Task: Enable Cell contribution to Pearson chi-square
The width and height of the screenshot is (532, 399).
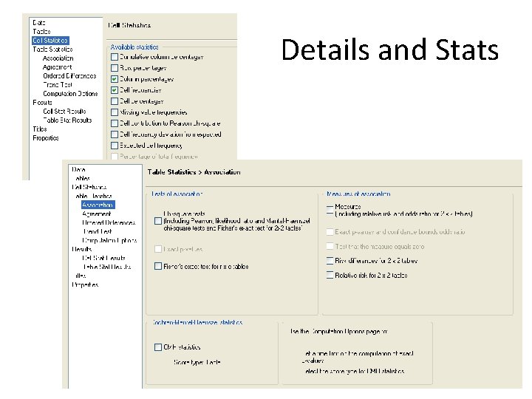Action: point(115,123)
